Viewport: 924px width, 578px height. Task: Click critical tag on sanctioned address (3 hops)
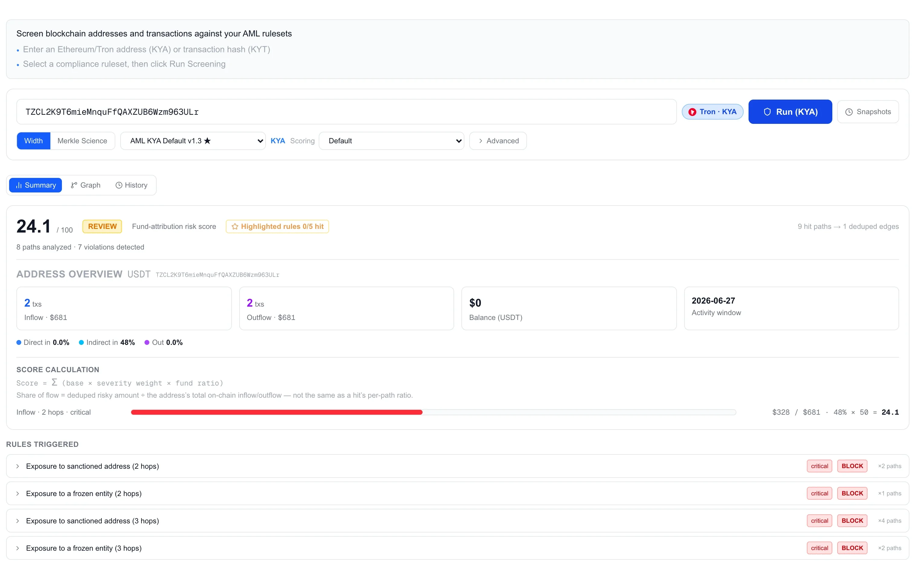point(819,521)
